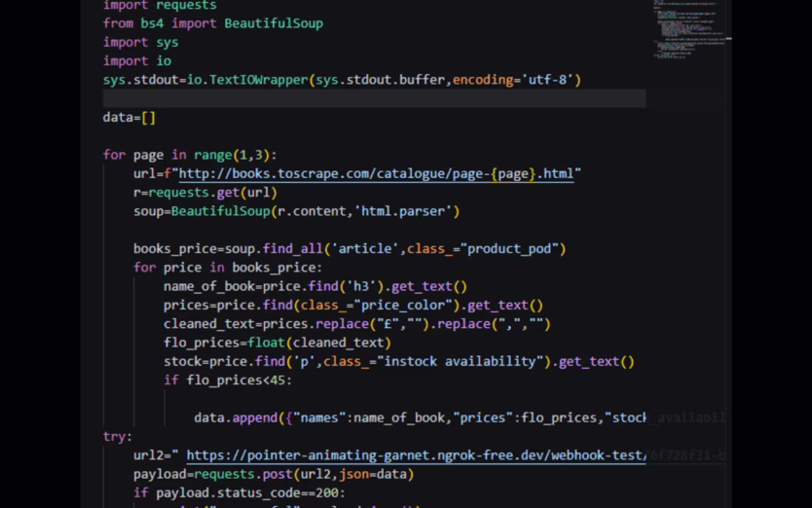Click the code minimap preview
Image resolution: width=812 pixels, height=508 pixels.
689,30
